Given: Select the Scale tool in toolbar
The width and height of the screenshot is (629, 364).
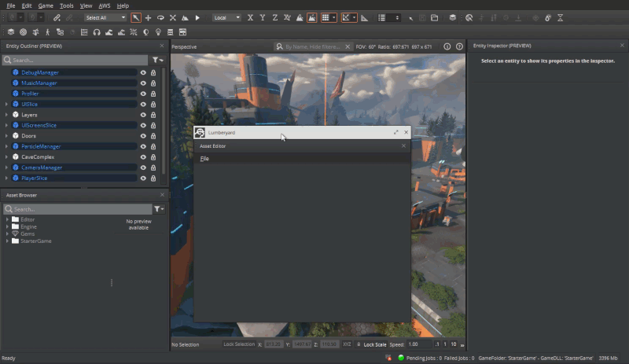Looking at the screenshot, I should pos(172,17).
